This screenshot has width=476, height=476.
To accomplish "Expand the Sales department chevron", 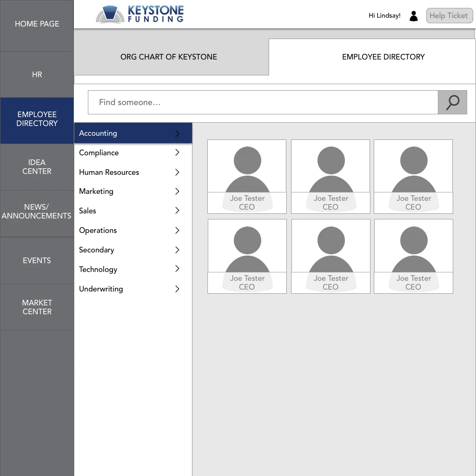I will (x=177, y=211).
